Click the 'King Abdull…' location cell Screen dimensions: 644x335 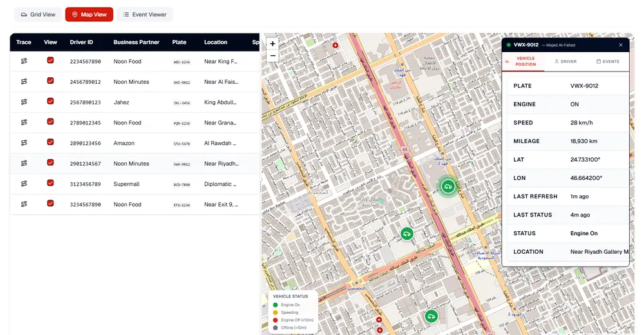[x=220, y=102]
